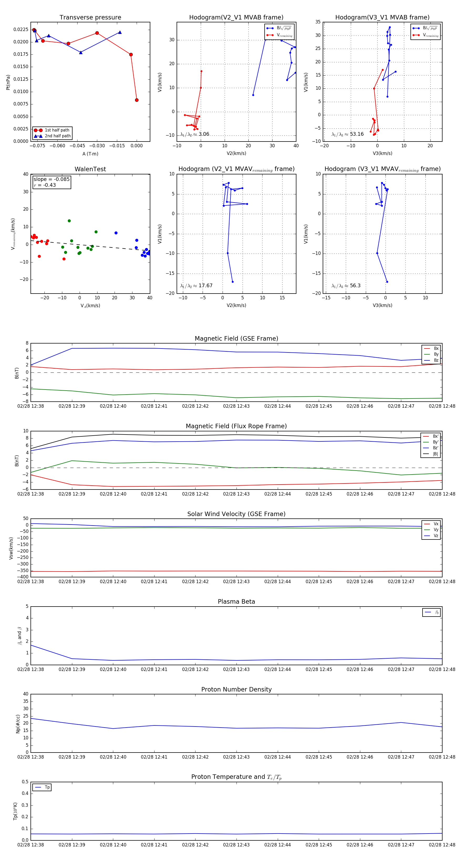Image resolution: width=473 pixels, height=868 pixels.
Task: Click the 'Pt(nPa)' y-axis label
Action: (8, 82)
